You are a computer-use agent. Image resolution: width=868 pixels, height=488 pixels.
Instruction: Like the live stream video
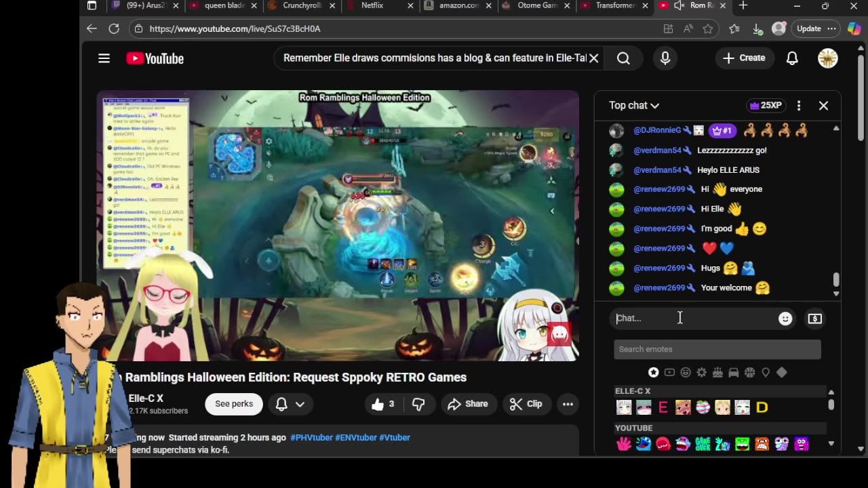click(383, 404)
